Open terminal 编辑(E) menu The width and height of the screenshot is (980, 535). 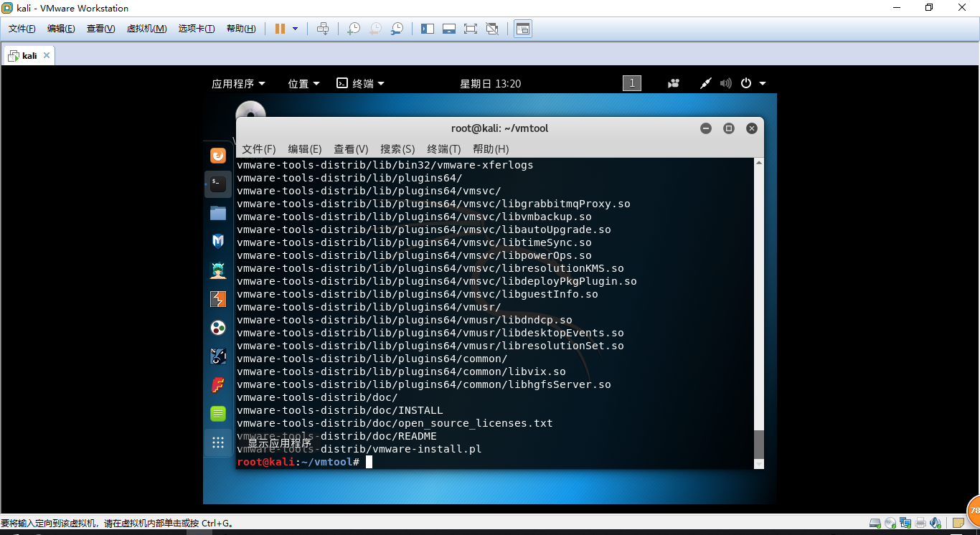click(x=305, y=148)
